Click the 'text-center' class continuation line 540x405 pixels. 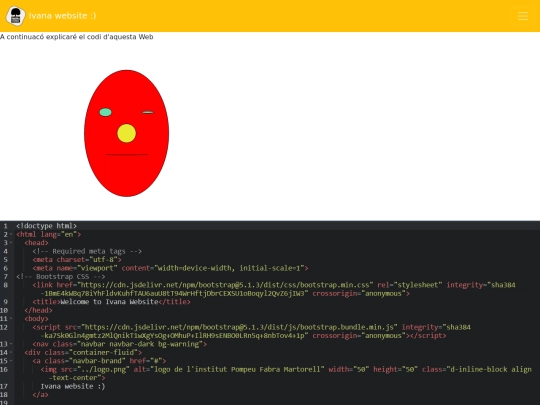tap(77, 378)
